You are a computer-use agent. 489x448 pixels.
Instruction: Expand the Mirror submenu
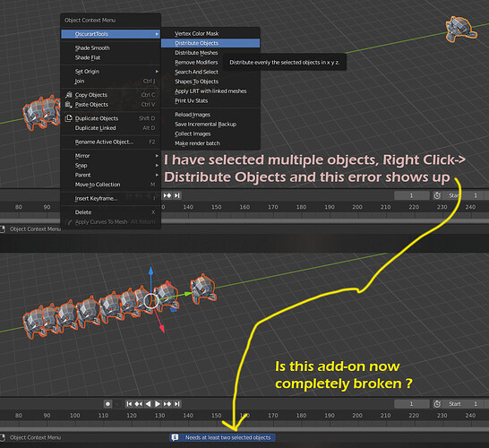pyautogui.click(x=111, y=156)
